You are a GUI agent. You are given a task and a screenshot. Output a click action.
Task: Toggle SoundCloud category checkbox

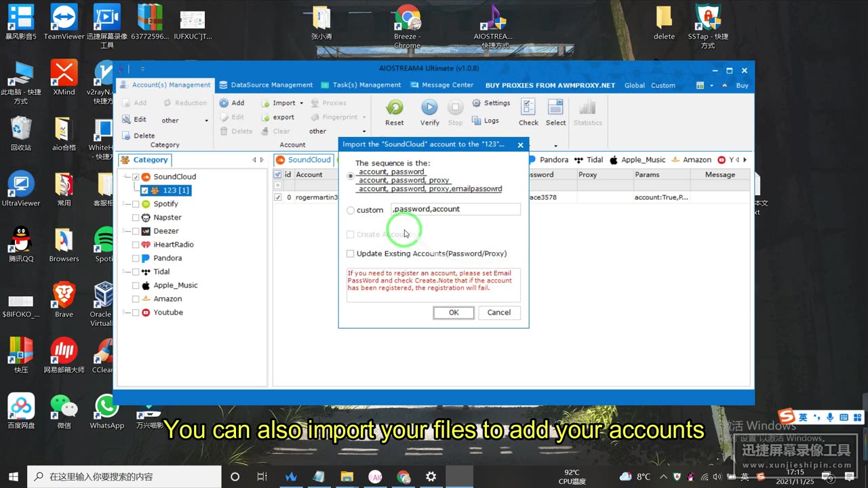point(136,177)
